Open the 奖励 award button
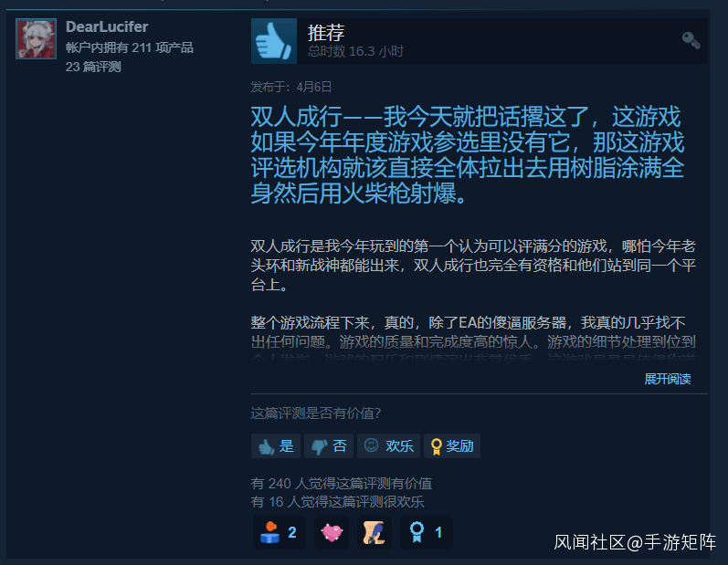 pos(452,445)
